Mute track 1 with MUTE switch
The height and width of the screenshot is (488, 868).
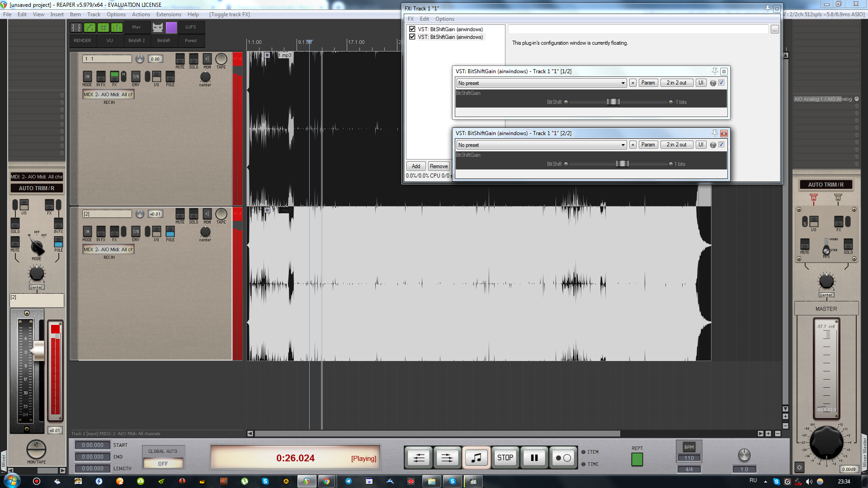(180, 59)
